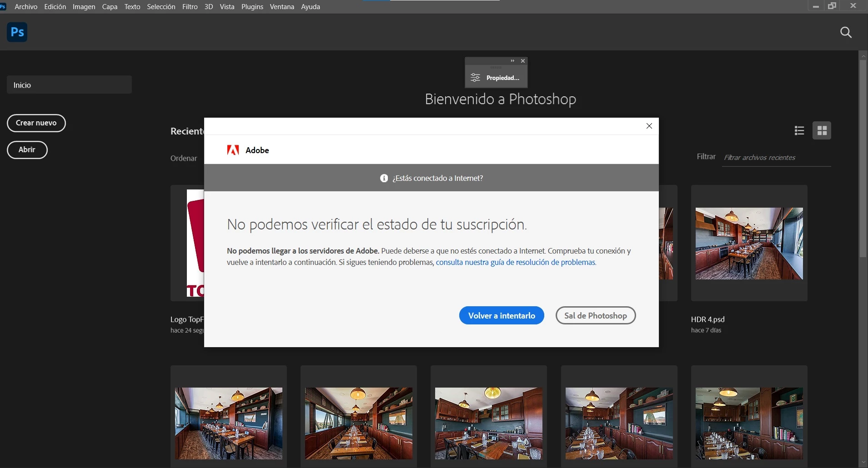Click the Crear nuevo button
The height and width of the screenshot is (468, 868).
pyautogui.click(x=36, y=123)
